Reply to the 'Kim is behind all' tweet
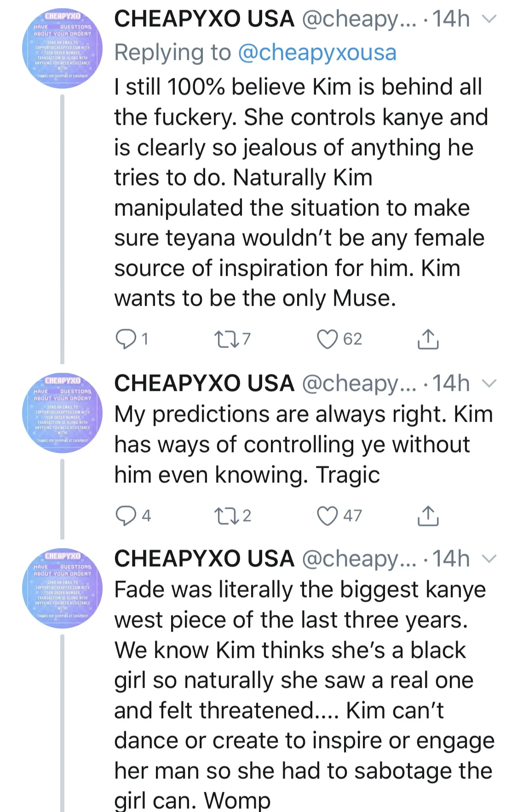The image size is (517, 812). [x=125, y=339]
